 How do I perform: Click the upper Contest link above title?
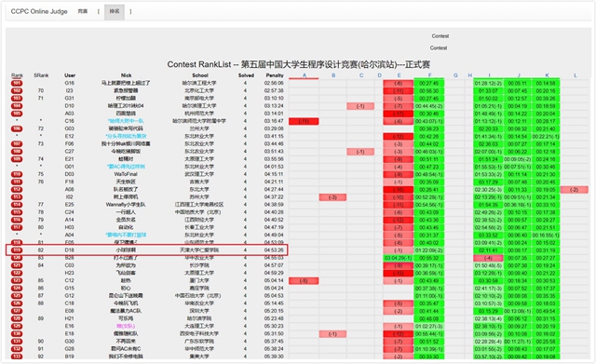point(440,36)
